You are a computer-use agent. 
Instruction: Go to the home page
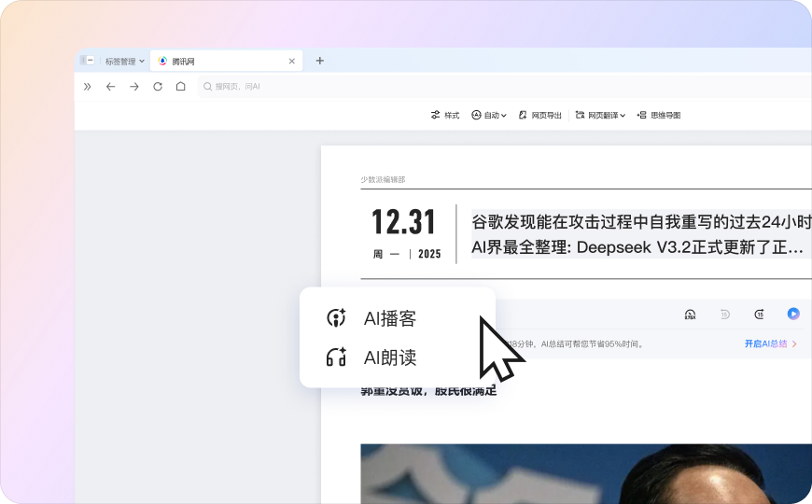click(x=180, y=87)
